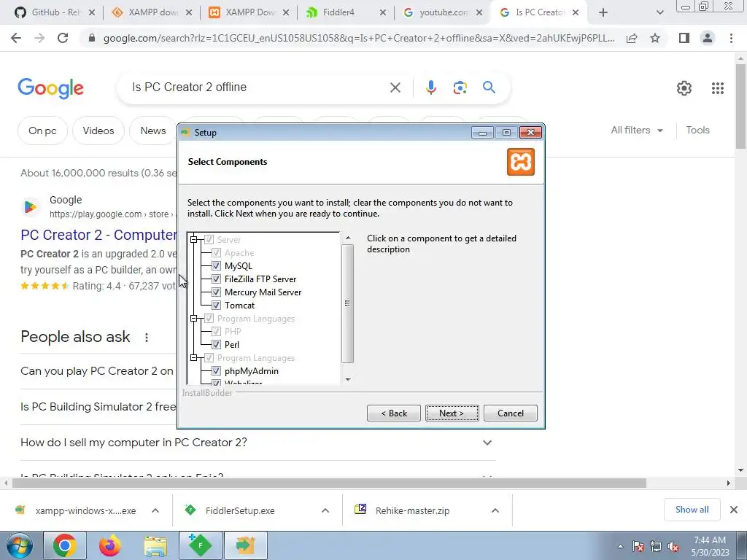This screenshot has height=560, width=747.
Task: Collapse the second Program Languages node above phpMyAdmin
Action: [x=194, y=357]
